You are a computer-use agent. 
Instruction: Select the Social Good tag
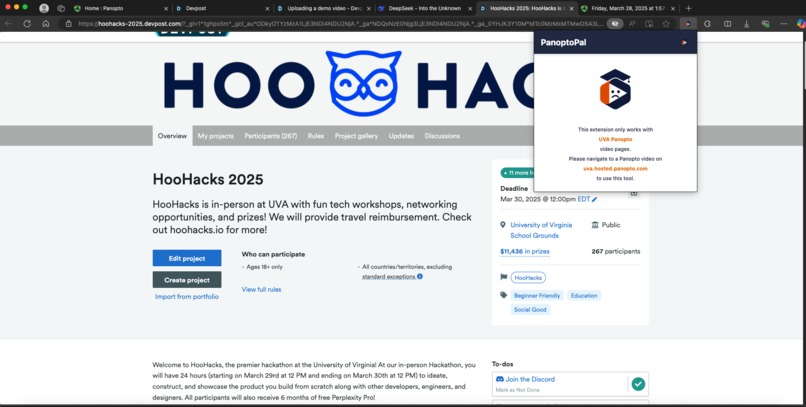click(x=530, y=310)
